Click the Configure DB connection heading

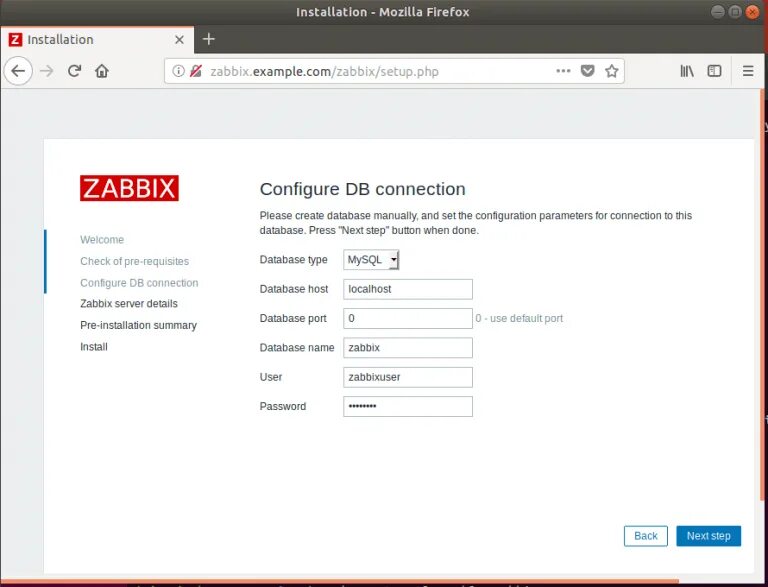tap(362, 189)
